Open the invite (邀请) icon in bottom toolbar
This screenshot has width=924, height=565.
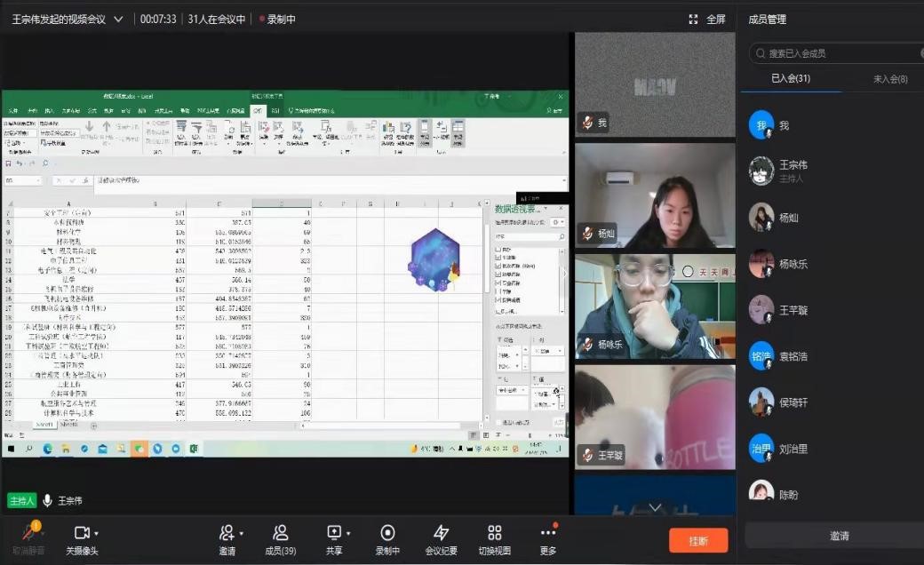tap(227, 532)
